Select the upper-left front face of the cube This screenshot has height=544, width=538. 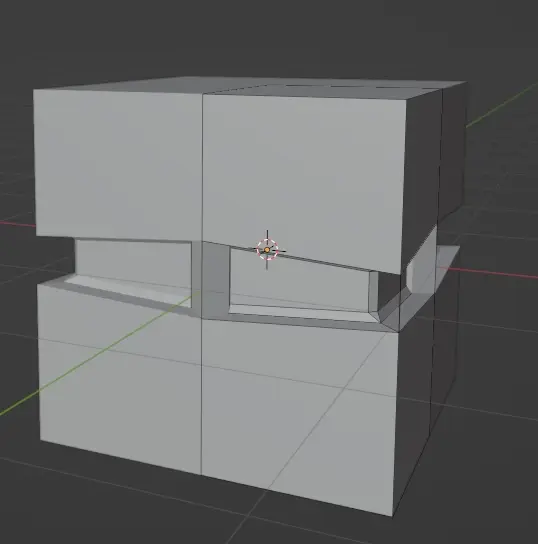pyautogui.click(x=118, y=165)
